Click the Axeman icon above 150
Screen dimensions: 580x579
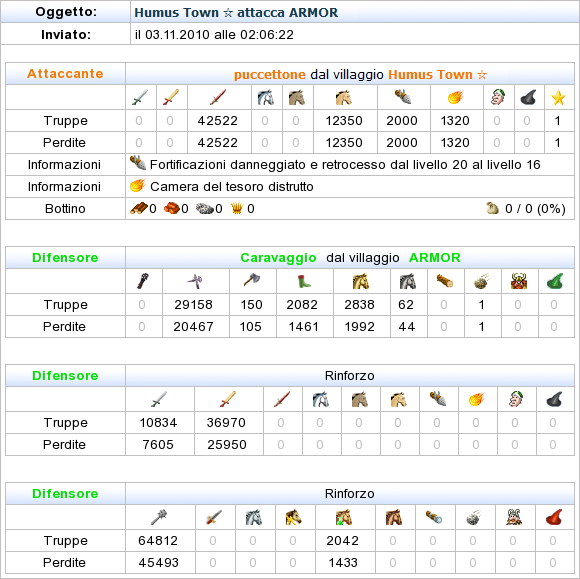point(252,280)
